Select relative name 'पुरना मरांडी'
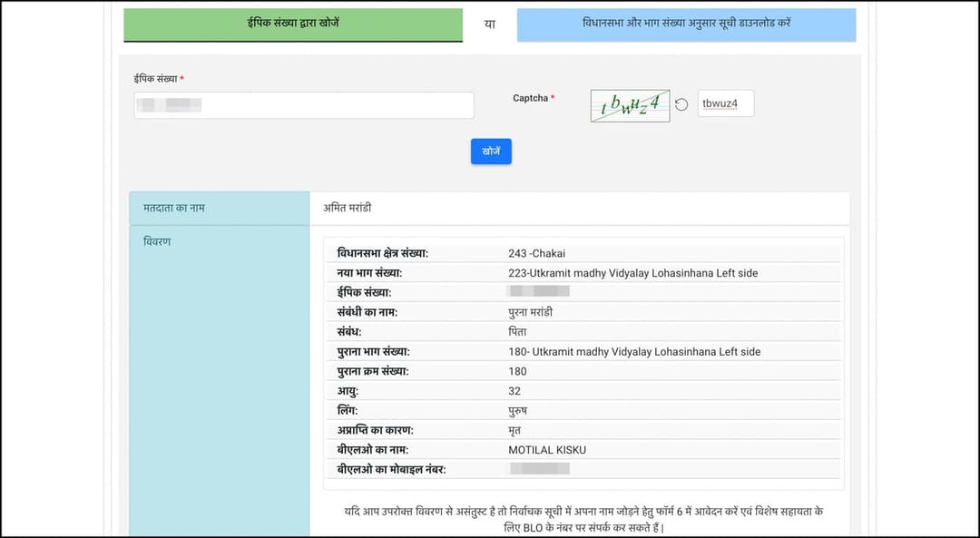This screenshot has width=980, height=538. point(531,312)
